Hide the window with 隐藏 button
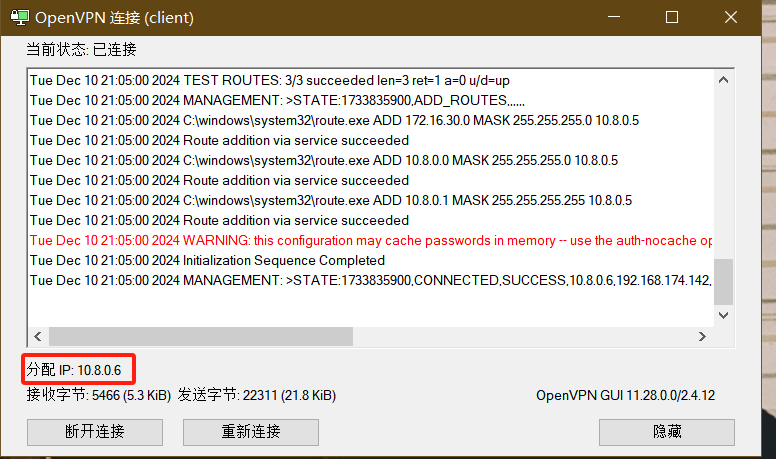 (x=667, y=432)
